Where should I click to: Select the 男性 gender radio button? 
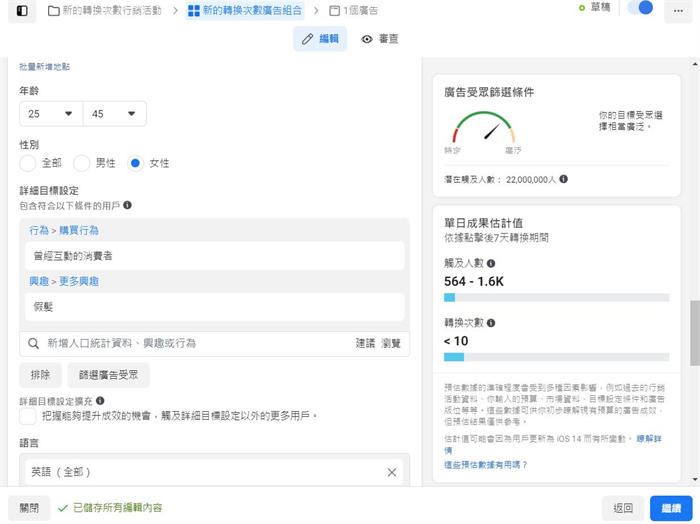coord(82,163)
